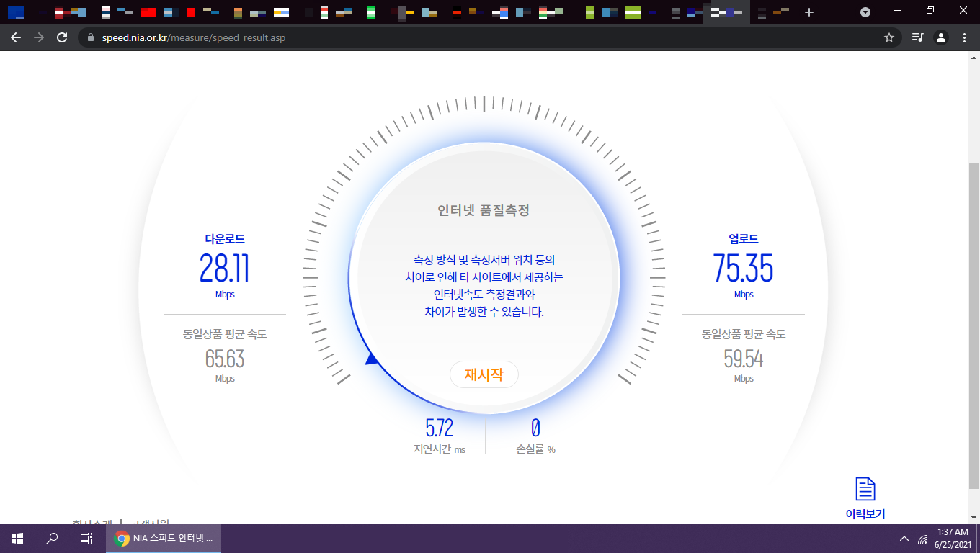Click the 재시작 restart button
The height and width of the screenshot is (553, 980).
(484, 374)
